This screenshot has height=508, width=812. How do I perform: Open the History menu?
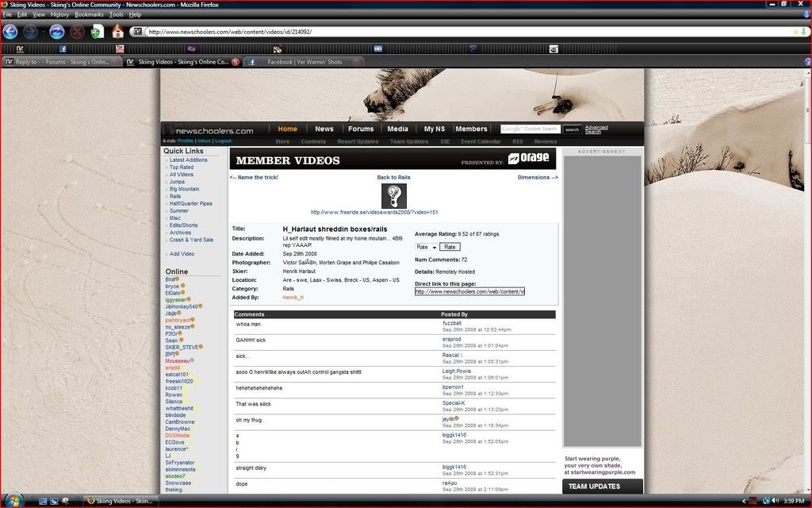(x=59, y=14)
